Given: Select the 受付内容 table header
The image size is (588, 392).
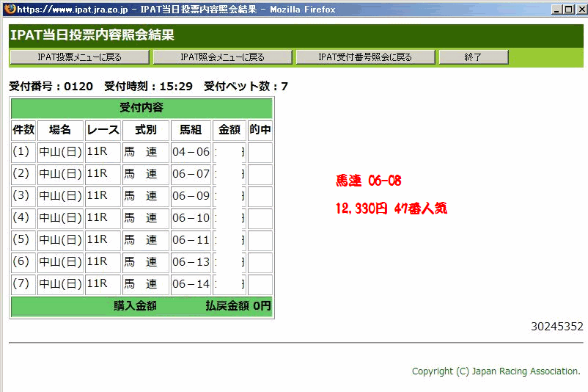Looking at the screenshot, I should point(142,108).
